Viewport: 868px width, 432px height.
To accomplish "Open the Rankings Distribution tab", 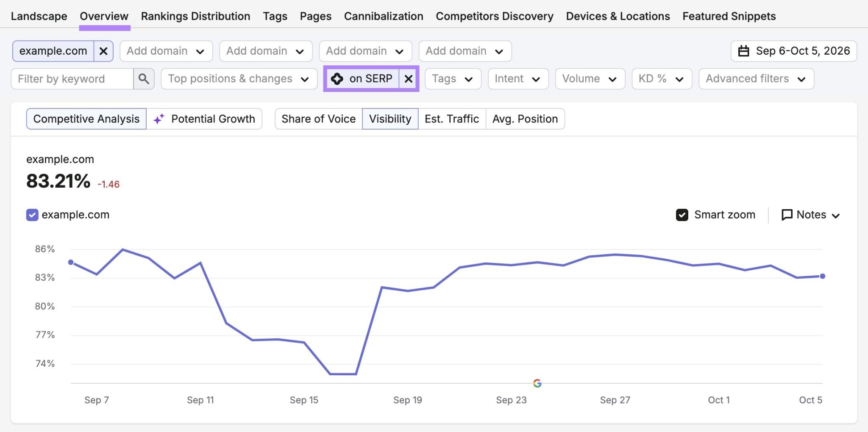I will point(195,16).
